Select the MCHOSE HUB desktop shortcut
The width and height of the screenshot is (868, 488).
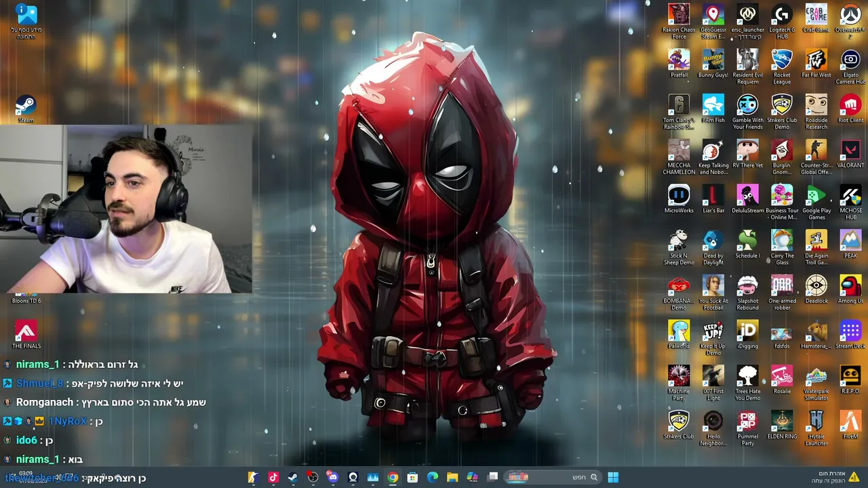point(850,203)
